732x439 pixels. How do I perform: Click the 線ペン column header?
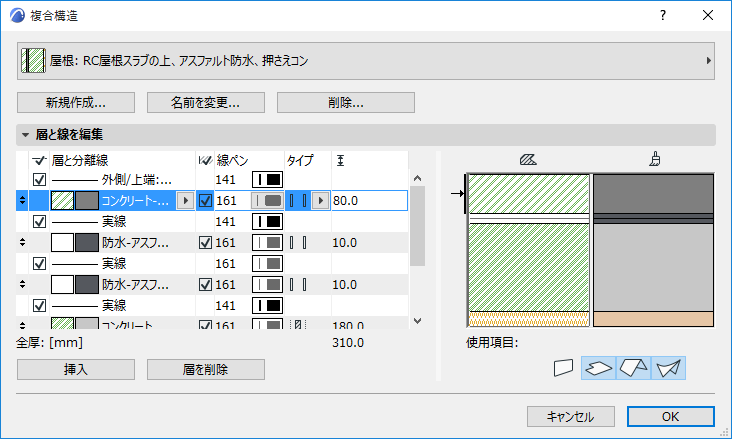[232, 161]
